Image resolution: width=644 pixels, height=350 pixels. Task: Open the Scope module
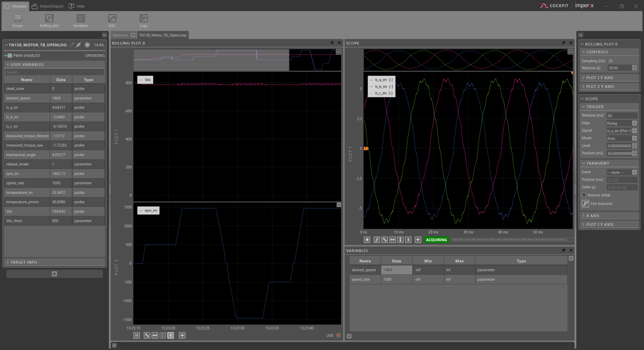[x=18, y=21]
